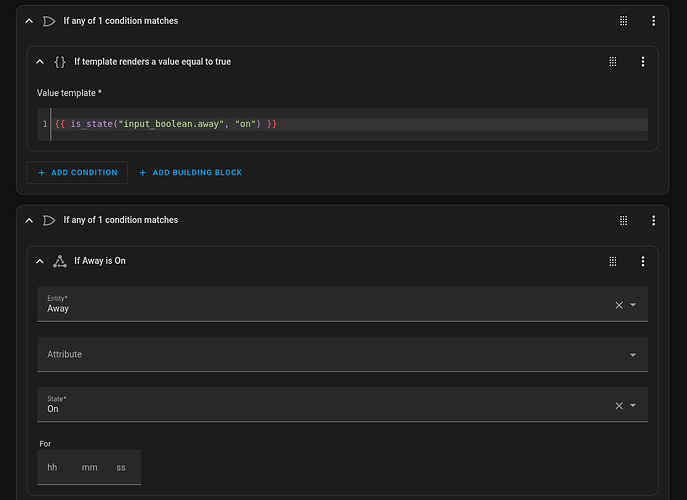
Task: Collapse the second 'If any of 1 condition matches'
Action: click(29, 220)
